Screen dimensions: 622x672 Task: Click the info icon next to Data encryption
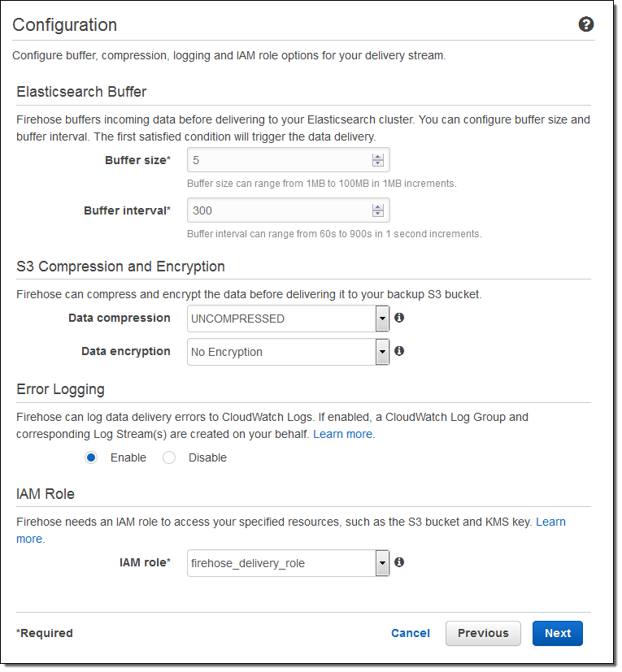[x=399, y=351]
